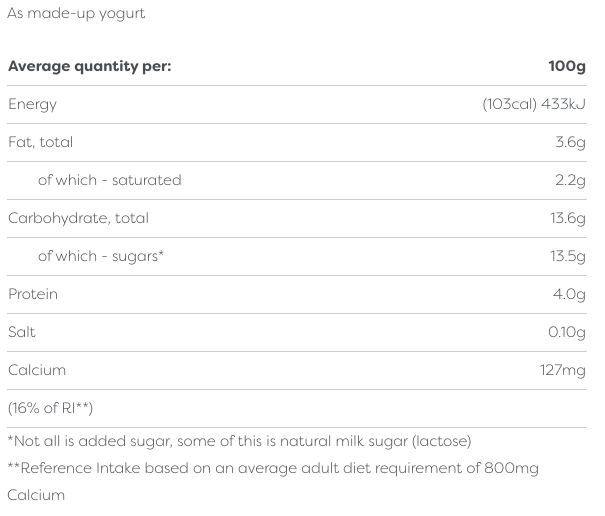Select the "Fat, total" row label

point(40,143)
